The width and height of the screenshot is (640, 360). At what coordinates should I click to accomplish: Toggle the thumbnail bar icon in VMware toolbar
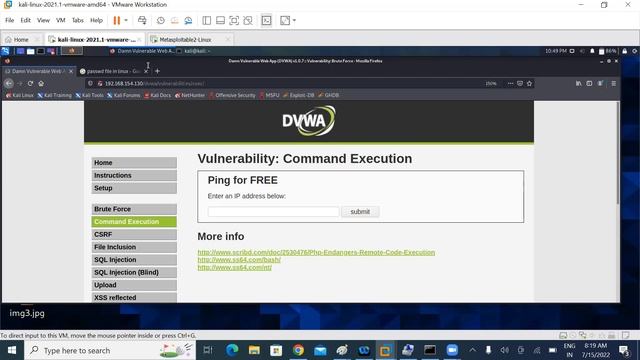pyautogui.click(x=220, y=20)
